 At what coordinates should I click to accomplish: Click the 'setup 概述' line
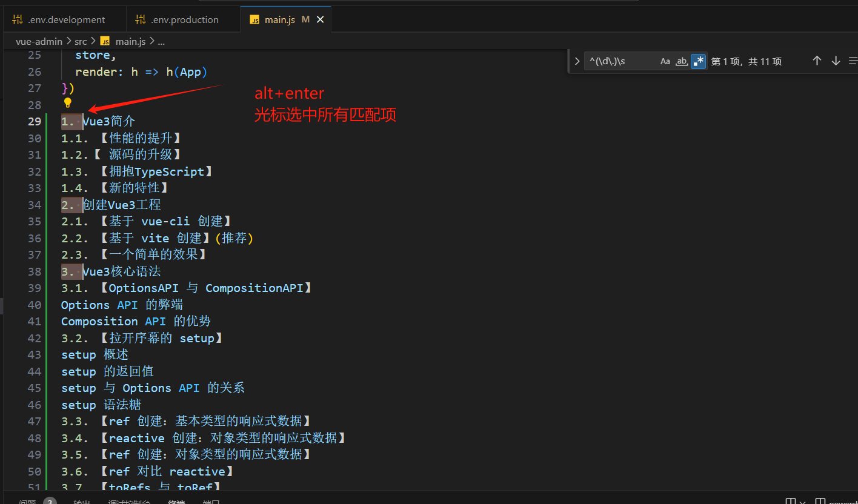pyautogui.click(x=95, y=354)
